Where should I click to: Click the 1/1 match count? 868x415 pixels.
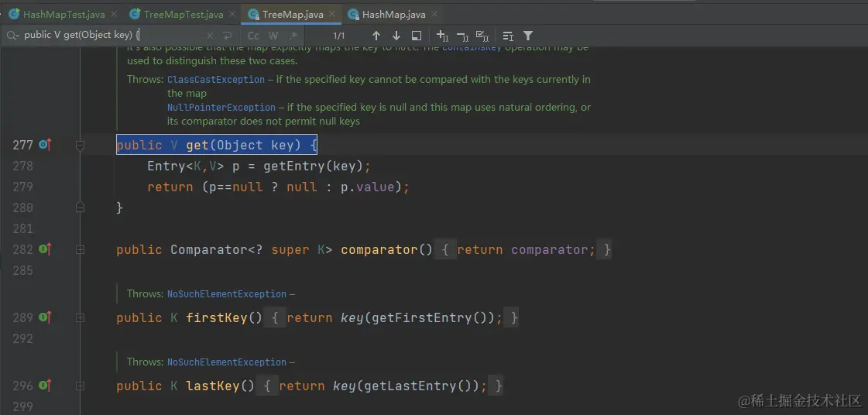pyautogui.click(x=339, y=36)
